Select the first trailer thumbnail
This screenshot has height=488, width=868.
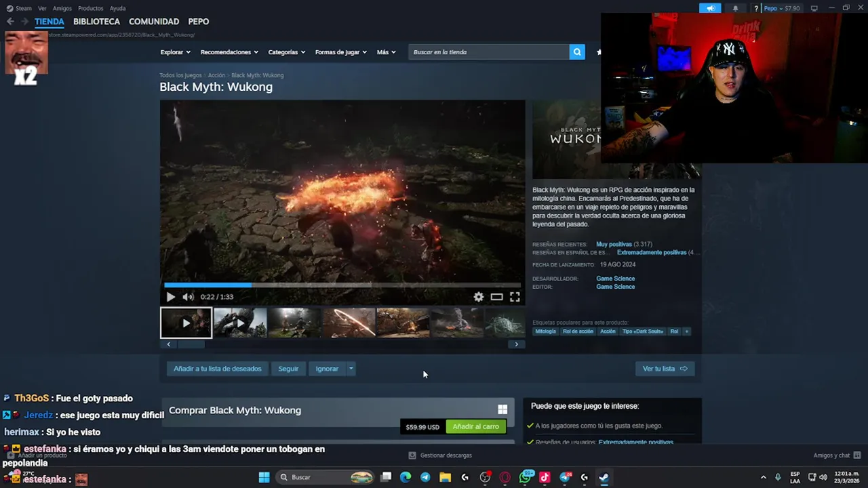(x=186, y=323)
